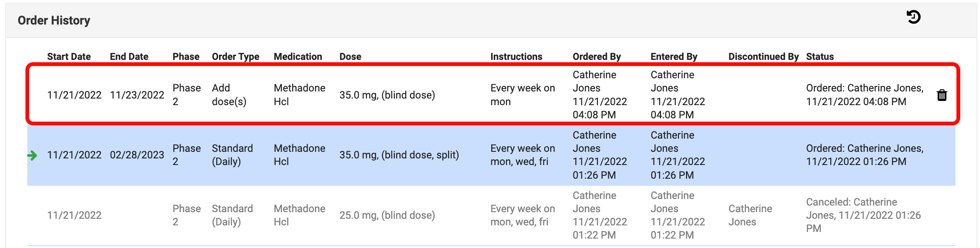
Task: Click the Discontinued By column header
Action: point(763,57)
